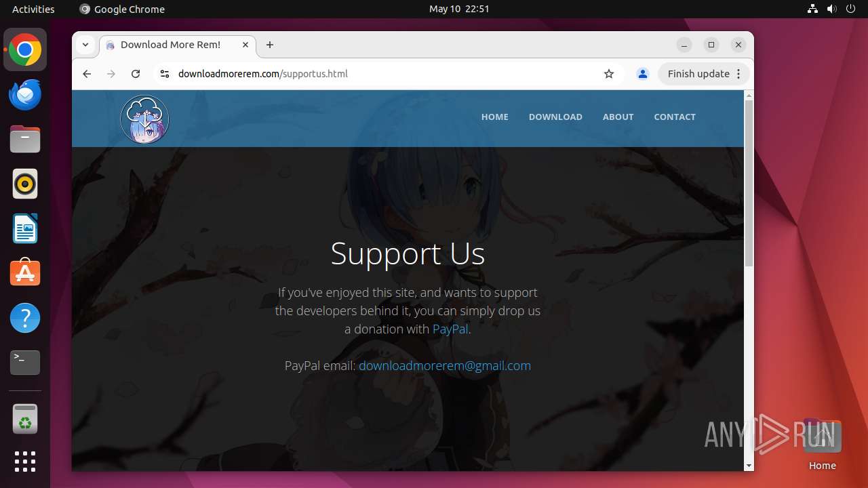Click the browser forward arrow

tap(111, 74)
